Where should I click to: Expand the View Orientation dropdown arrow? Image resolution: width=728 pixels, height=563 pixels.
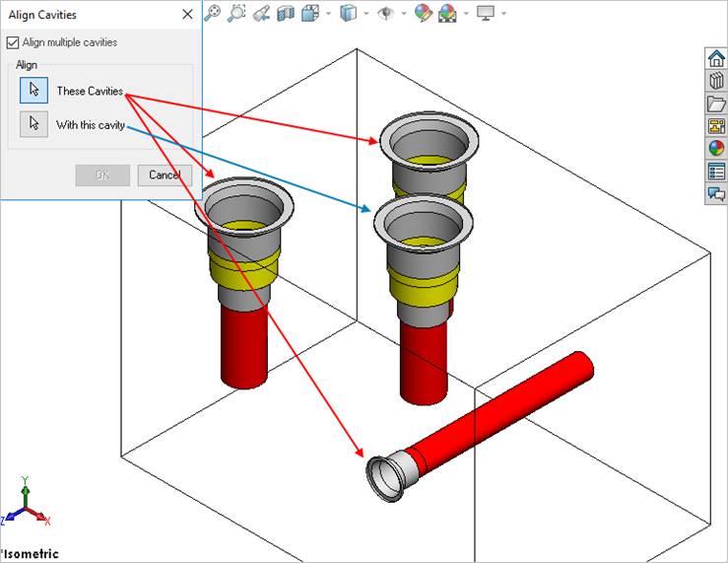[328, 14]
